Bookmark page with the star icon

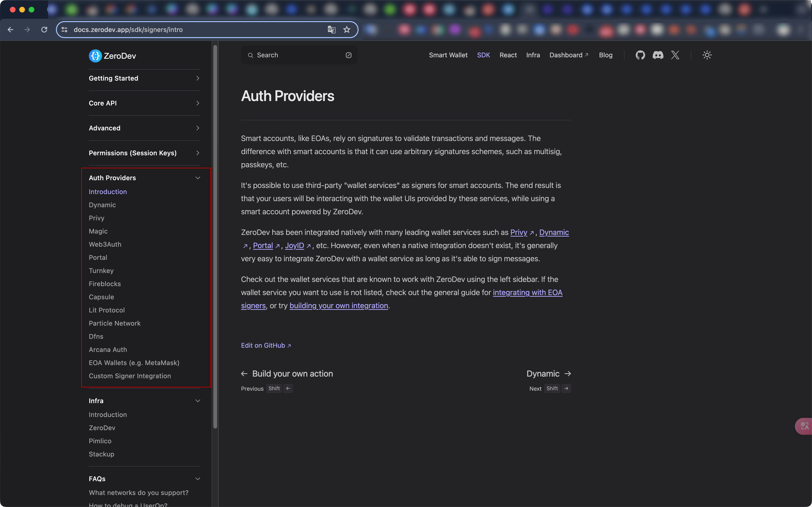347,30
